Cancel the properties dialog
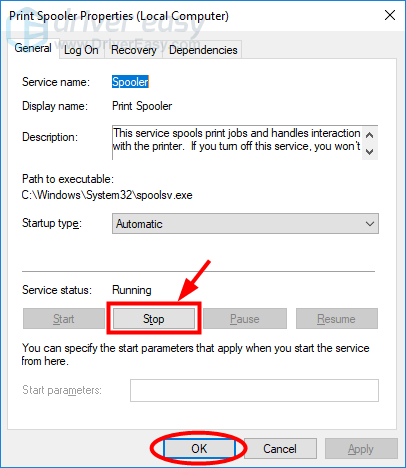The width and height of the screenshot is (406, 468). (x=280, y=448)
